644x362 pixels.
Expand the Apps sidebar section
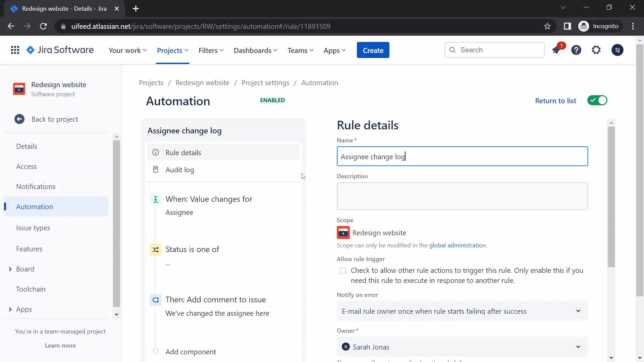click(x=10, y=309)
